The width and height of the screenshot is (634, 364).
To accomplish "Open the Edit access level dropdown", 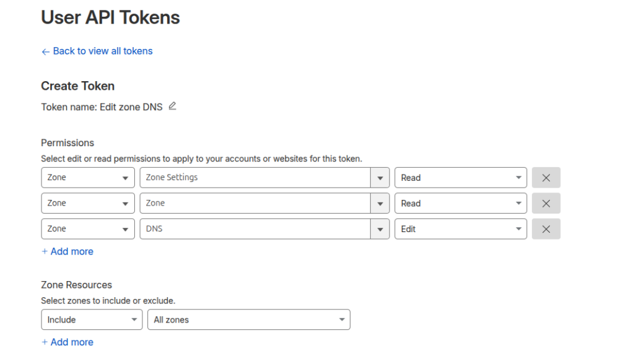I will [x=460, y=229].
